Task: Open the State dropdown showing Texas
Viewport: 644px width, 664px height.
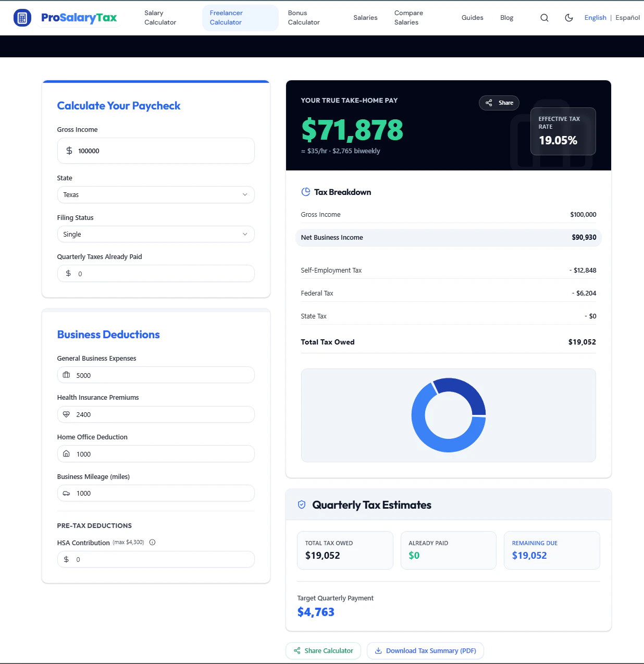Action: [156, 194]
